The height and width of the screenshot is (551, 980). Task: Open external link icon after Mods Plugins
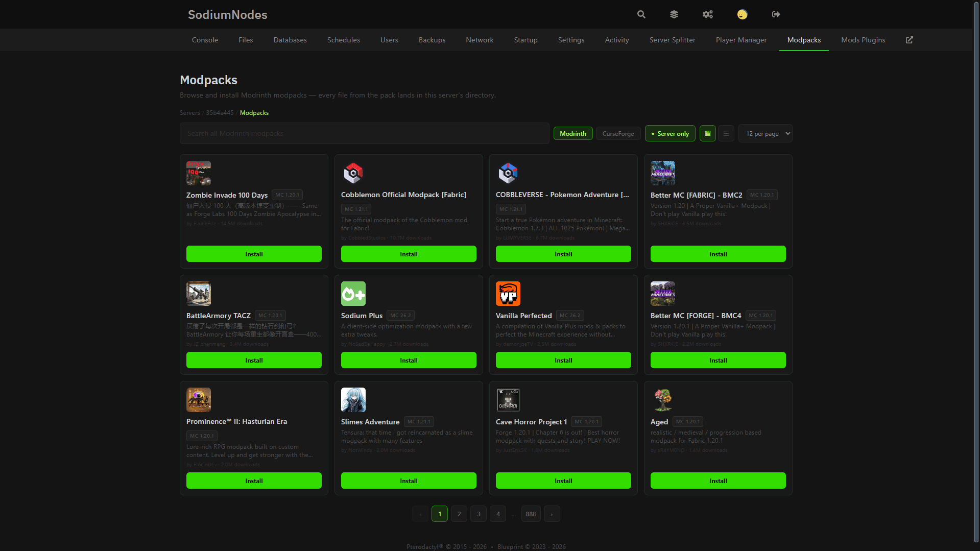click(909, 40)
